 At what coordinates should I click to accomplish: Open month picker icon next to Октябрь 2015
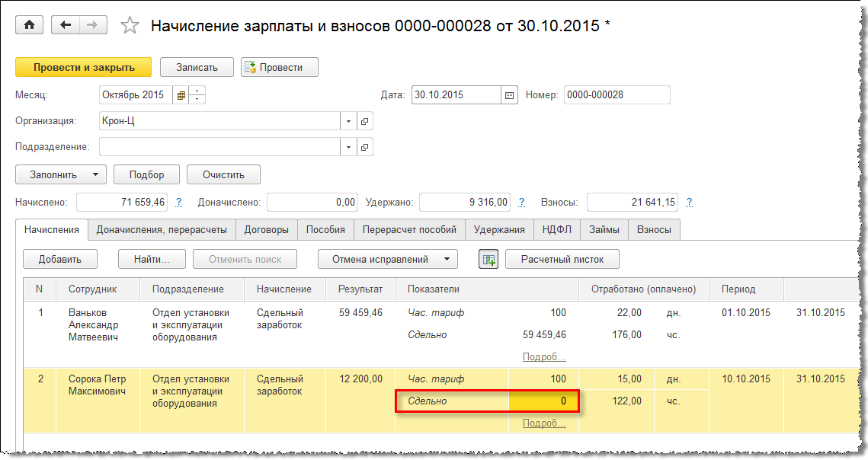[x=181, y=96]
